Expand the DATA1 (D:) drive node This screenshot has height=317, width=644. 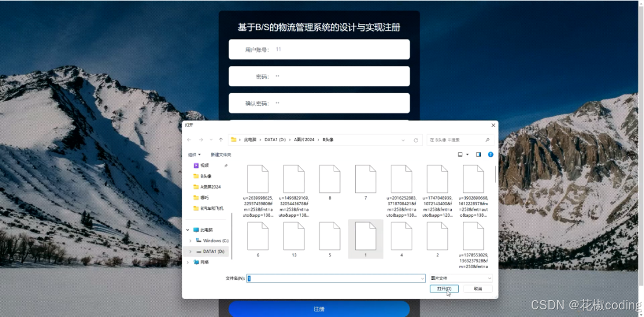click(190, 251)
